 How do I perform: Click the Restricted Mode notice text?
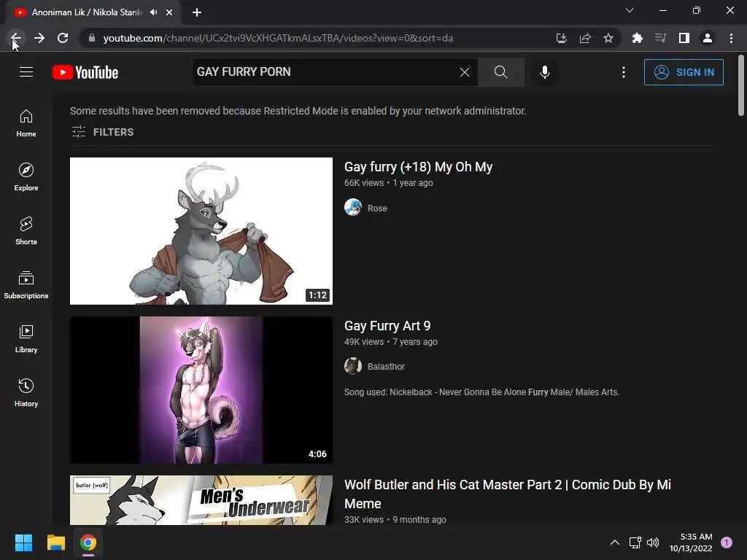(298, 111)
